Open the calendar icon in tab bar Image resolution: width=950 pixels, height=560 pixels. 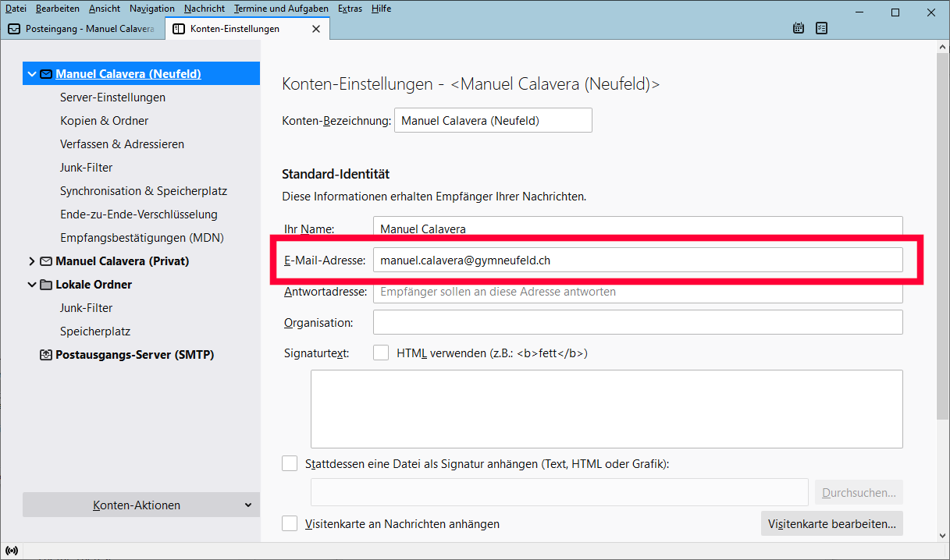[x=799, y=29]
